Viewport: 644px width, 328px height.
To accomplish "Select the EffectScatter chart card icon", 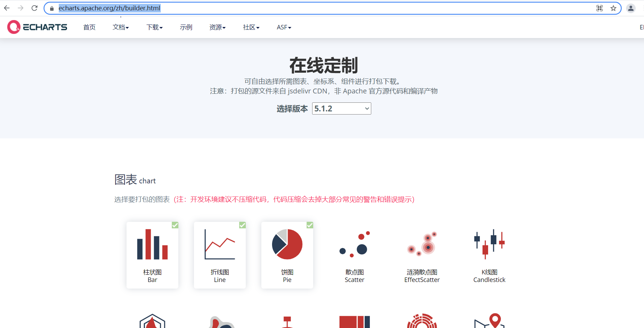I will pos(422,244).
